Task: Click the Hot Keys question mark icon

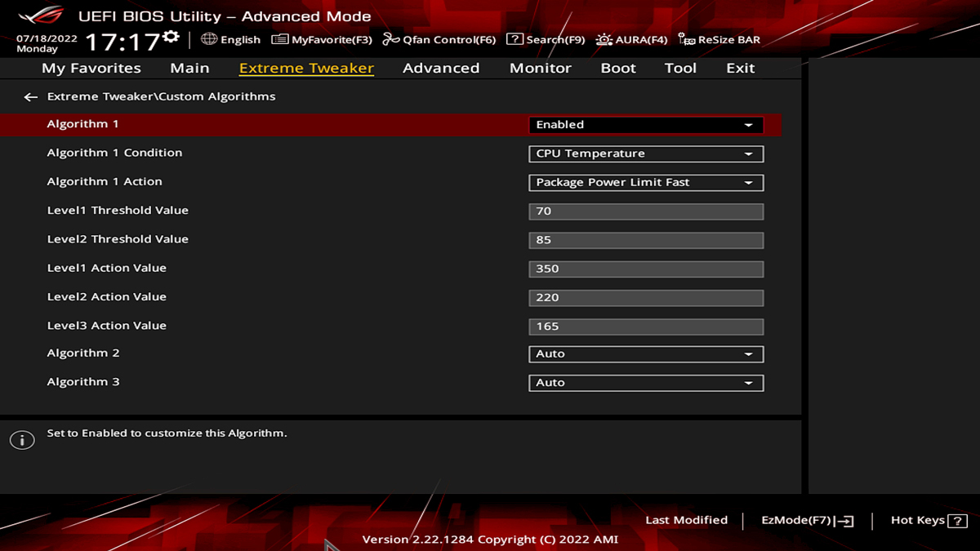Action: [958, 521]
